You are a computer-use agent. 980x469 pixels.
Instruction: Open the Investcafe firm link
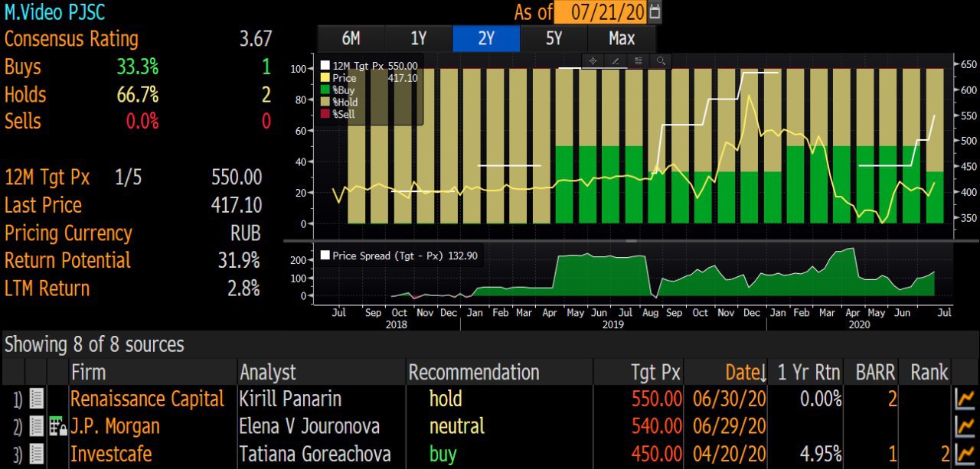[x=111, y=454]
